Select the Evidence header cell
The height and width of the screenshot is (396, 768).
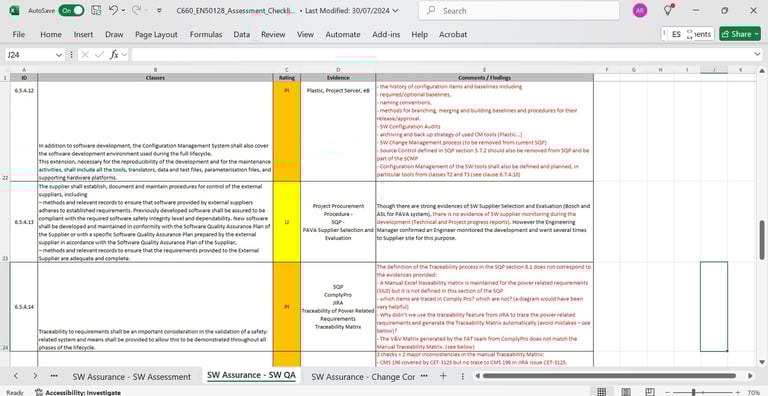point(338,77)
